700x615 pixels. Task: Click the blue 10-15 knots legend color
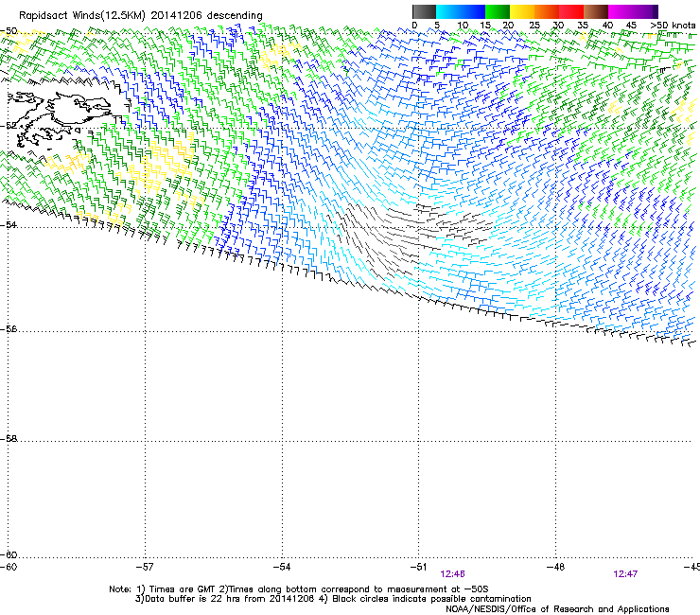[x=473, y=11]
